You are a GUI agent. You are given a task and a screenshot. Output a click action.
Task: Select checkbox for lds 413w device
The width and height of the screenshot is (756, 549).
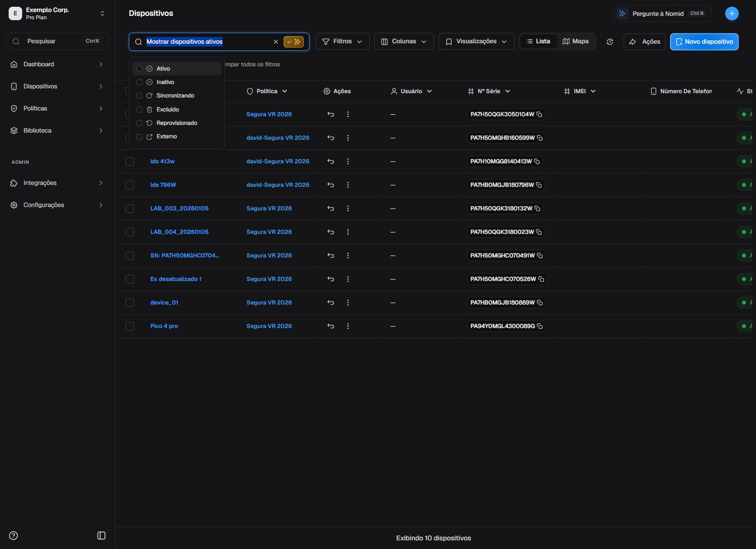point(130,161)
